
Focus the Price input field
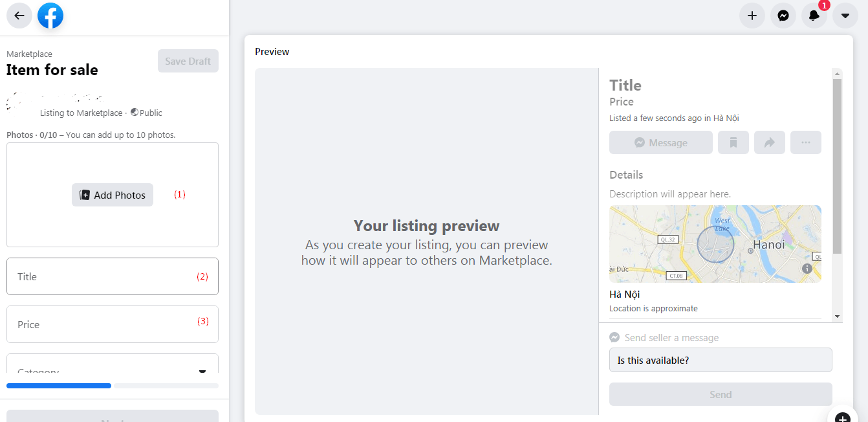(x=113, y=324)
